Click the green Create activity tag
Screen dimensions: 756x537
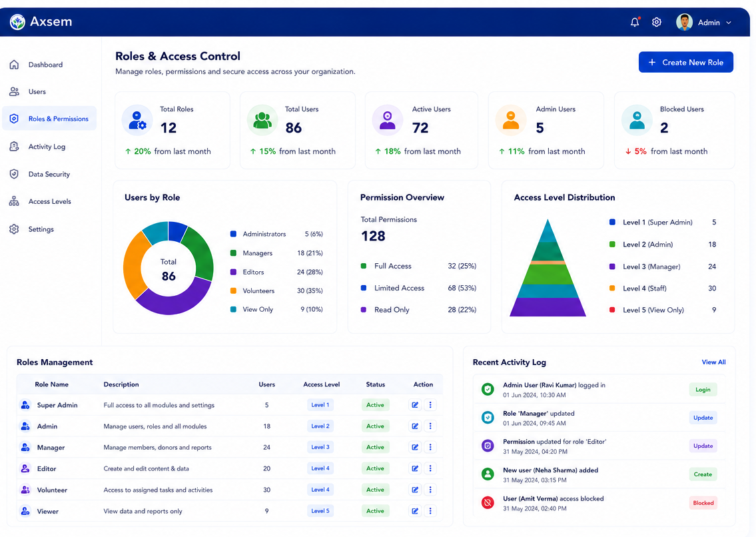click(703, 474)
